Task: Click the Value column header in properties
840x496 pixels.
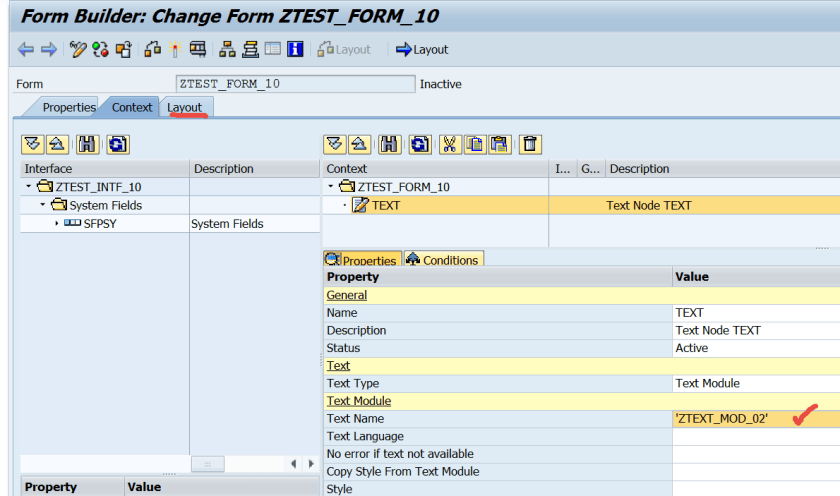Action: (x=756, y=277)
